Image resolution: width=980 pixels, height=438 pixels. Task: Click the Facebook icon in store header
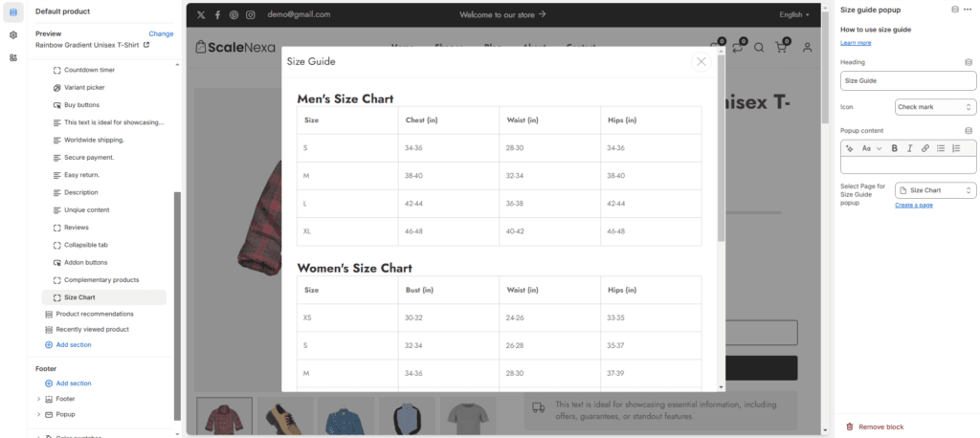[x=217, y=14]
